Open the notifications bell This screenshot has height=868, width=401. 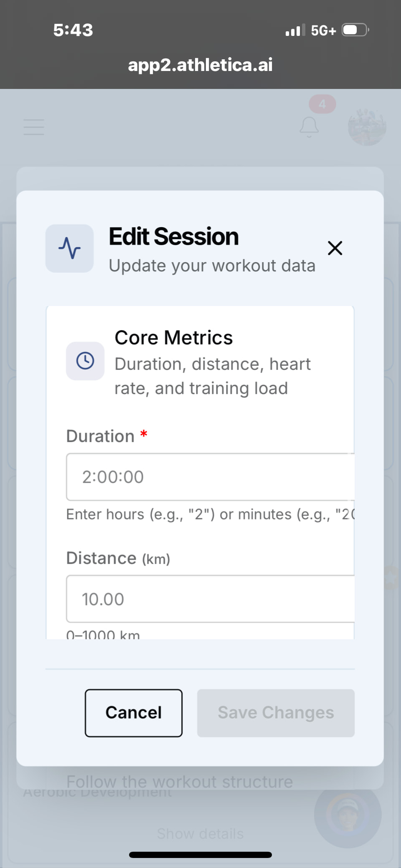coord(309,127)
